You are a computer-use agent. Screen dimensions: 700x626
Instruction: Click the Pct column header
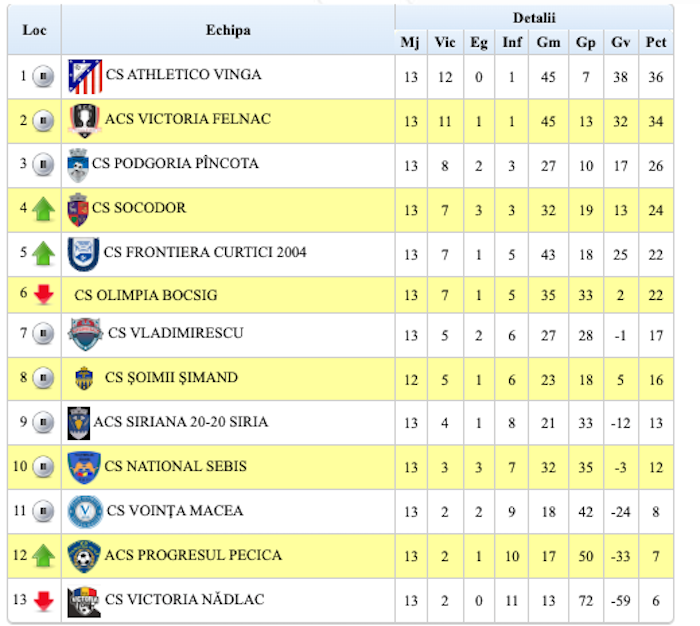(656, 42)
